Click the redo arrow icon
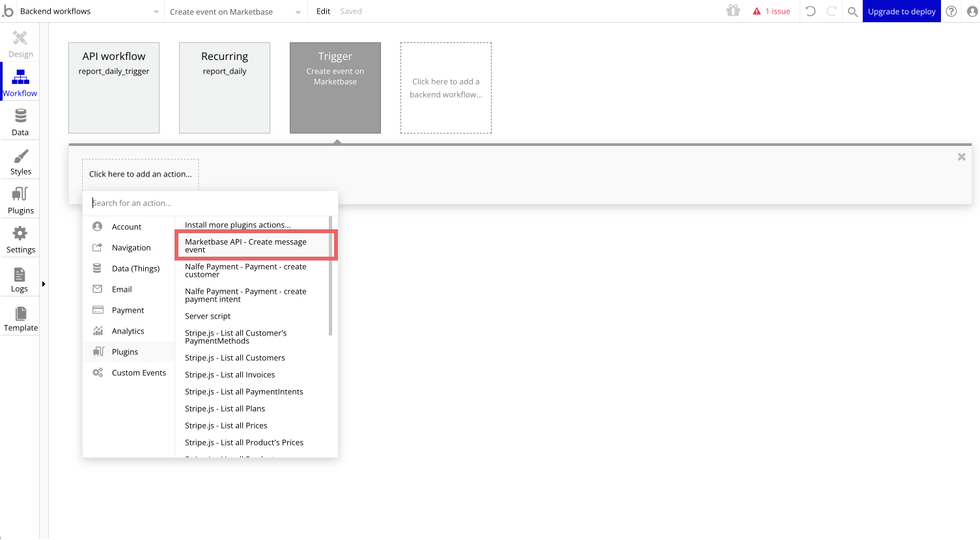The height and width of the screenshot is (540, 980). tap(832, 11)
